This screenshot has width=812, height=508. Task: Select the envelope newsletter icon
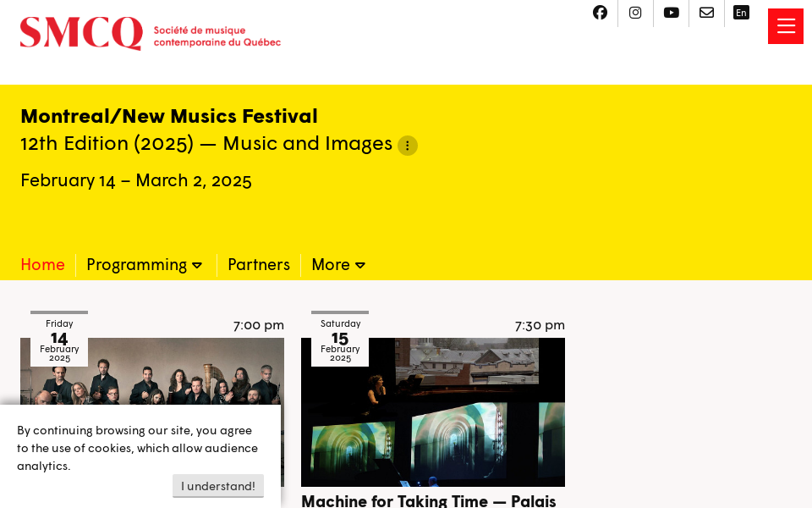coord(706,12)
